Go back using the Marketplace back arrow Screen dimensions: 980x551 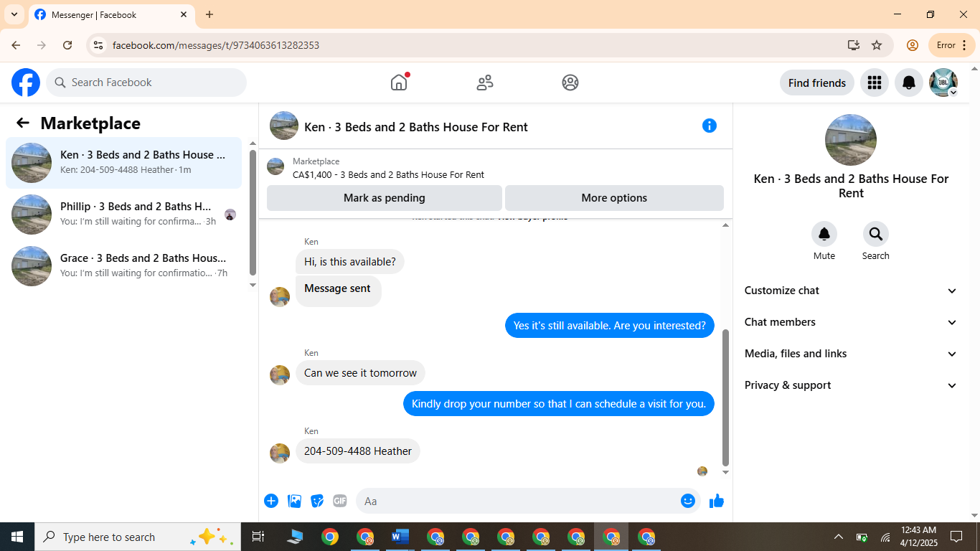point(23,123)
